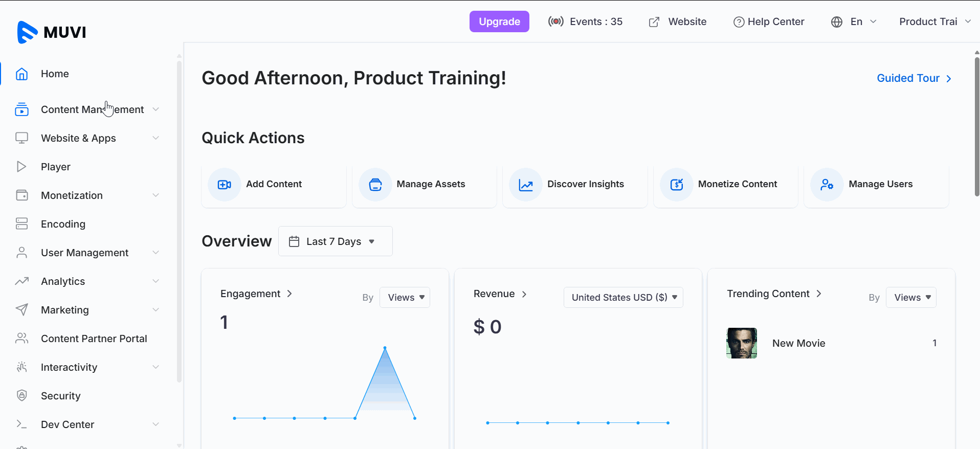
Task: Click the Add Content camera icon
Action: pyautogui.click(x=224, y=185)
